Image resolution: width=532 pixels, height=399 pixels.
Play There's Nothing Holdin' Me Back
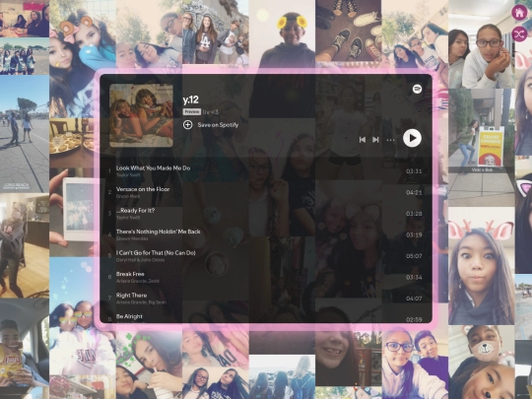(x=158, y=232)
